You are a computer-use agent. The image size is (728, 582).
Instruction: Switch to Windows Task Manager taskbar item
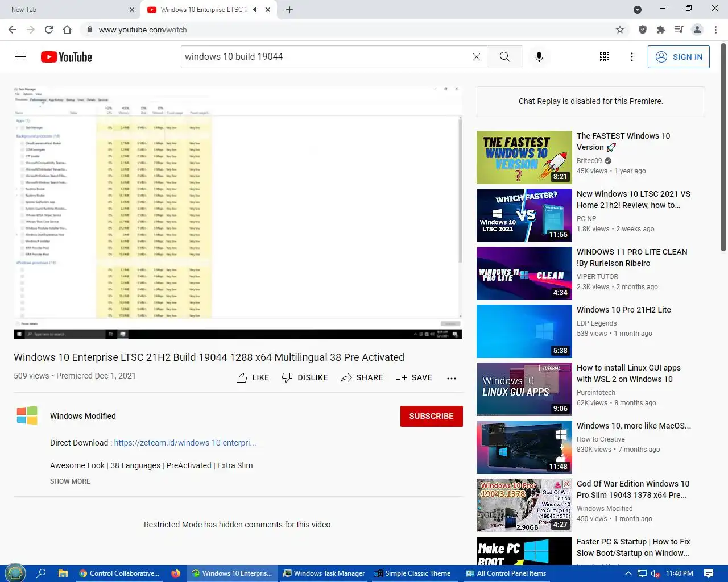(x=324, y=573)
